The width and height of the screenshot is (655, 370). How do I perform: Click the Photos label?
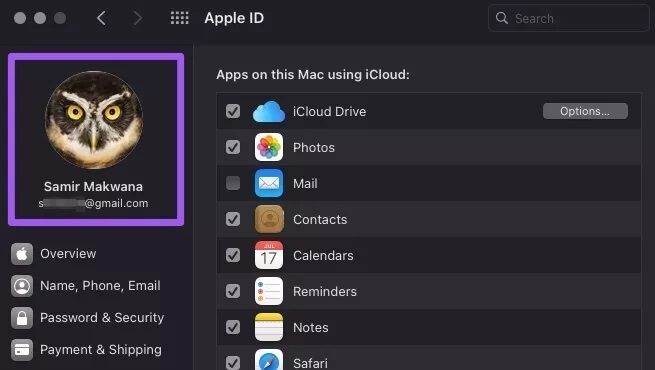click(x=314, y=147)
